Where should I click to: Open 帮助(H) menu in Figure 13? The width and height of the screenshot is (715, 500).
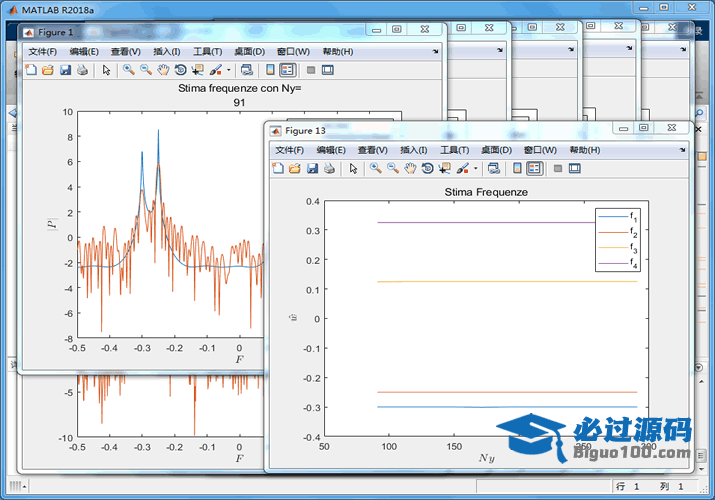coord(585,150)
